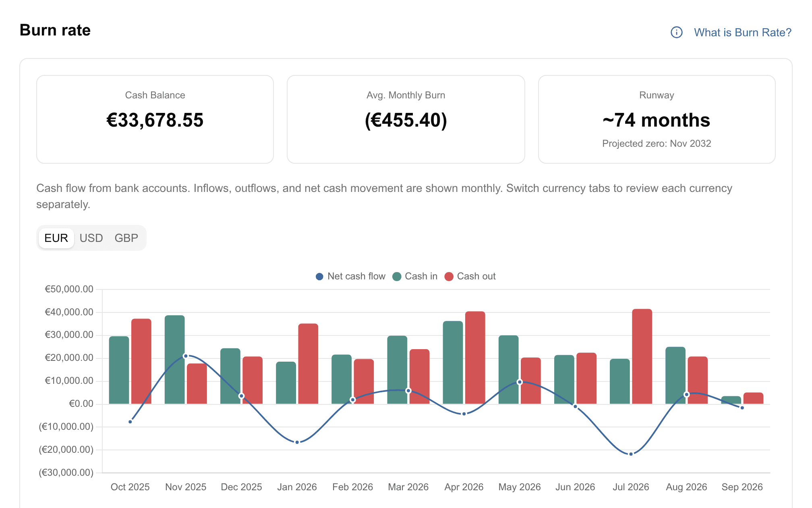Click the May 2026 cash in bar
Viewport: 812px width, 508px height.
[x=509, y=369]
